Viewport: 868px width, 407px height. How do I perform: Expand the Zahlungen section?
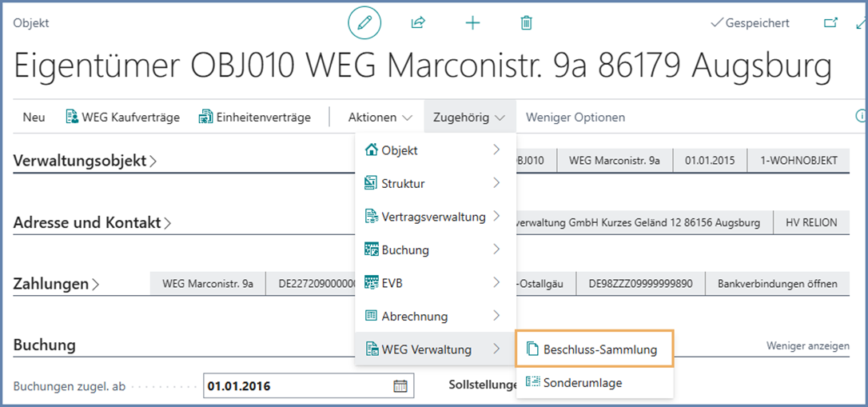click(56, 284)
